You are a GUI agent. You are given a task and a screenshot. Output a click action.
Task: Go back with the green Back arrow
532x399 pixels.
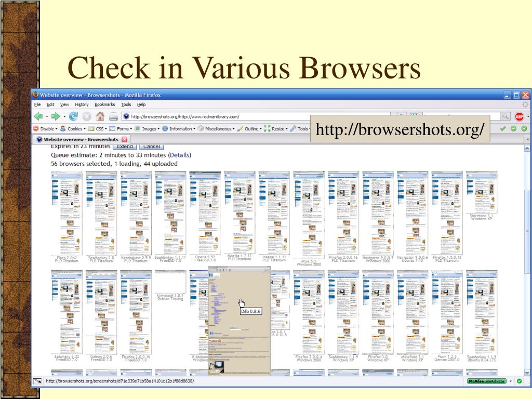tap(38, 116)
